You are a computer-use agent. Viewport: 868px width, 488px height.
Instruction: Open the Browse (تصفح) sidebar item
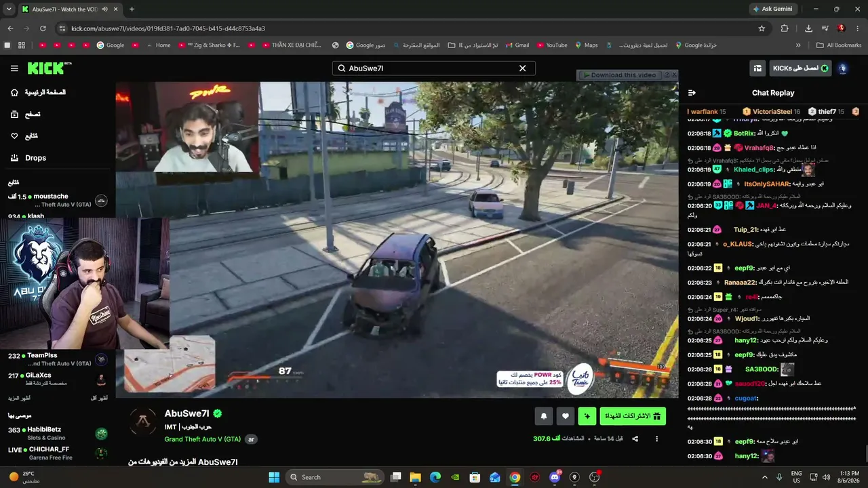(26, 115)
